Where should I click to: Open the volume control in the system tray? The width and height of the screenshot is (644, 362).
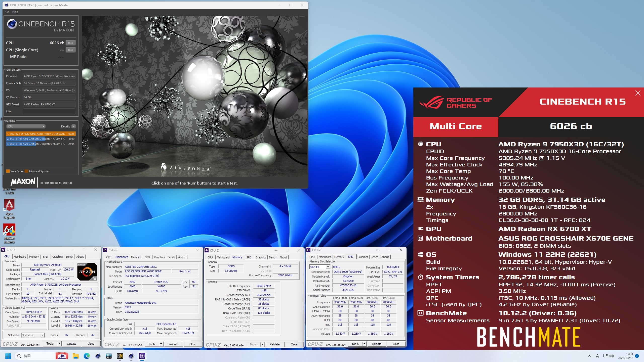[612, 356]
